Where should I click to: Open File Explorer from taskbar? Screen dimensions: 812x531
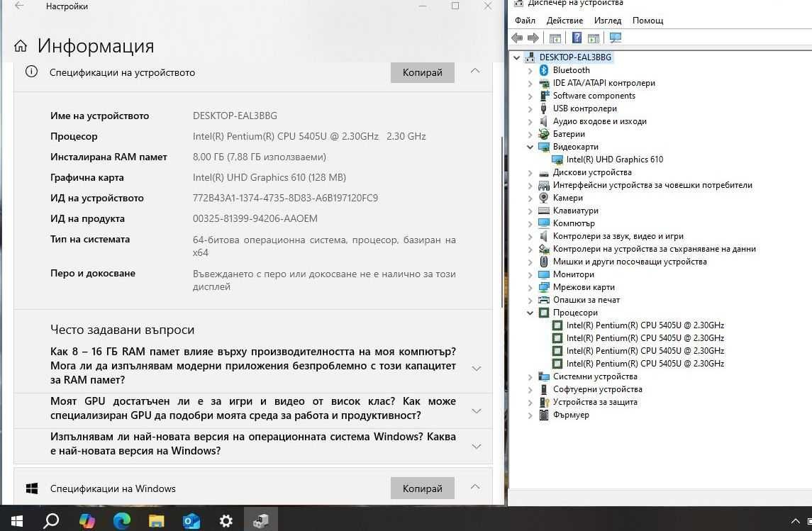156,520
